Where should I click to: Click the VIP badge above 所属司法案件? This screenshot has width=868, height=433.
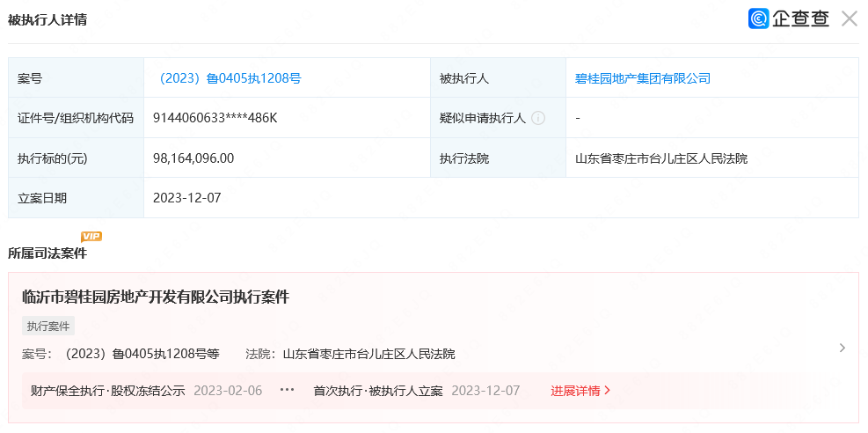pyautogui.click(x=91, y=237)
